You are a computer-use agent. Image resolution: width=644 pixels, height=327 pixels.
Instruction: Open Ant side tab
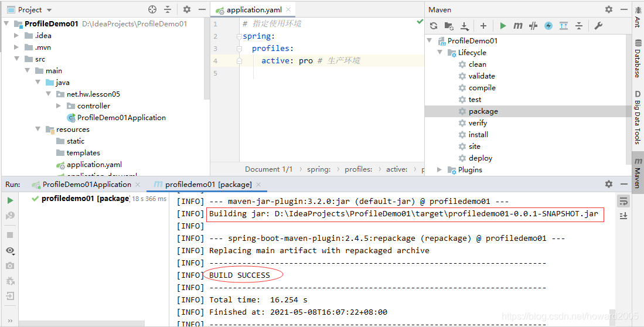point(638,16)
